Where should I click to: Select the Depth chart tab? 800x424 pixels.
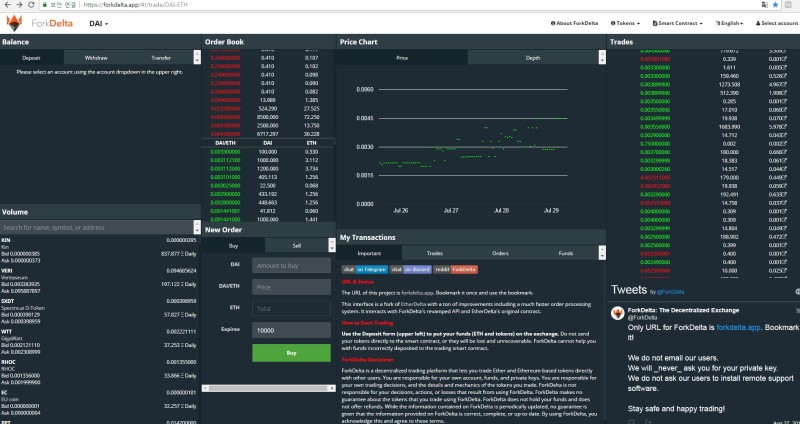[x=533, y=58]
